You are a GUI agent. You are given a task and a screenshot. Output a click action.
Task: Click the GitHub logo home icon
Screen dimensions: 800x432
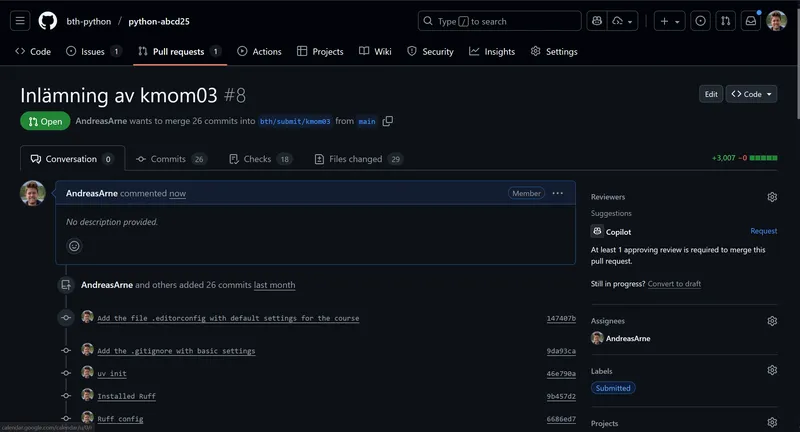(x=48, y=21)
